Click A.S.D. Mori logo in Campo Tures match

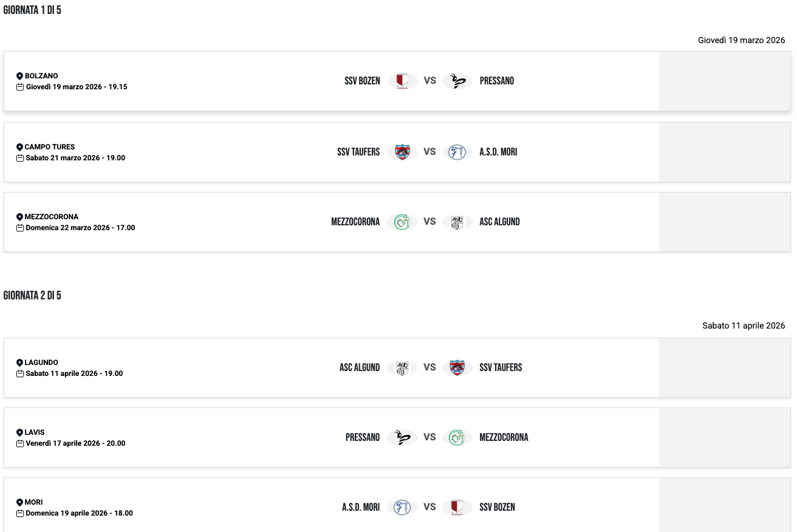457,152
